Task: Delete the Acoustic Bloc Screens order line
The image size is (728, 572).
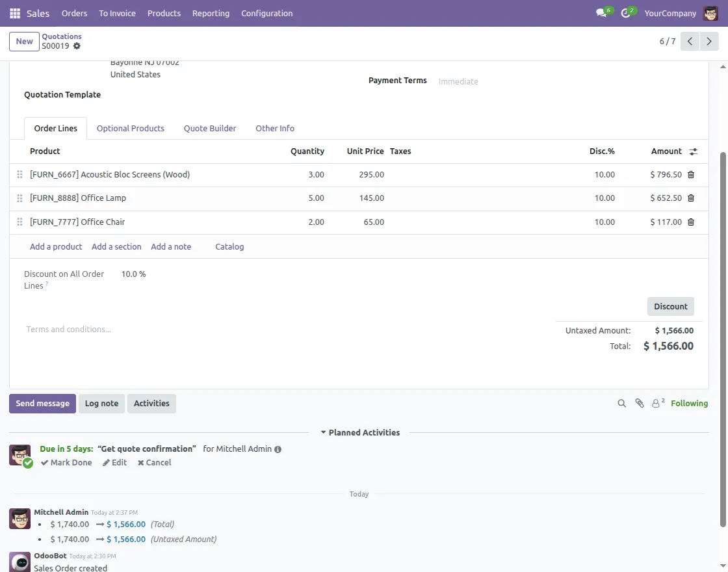Action: 691,175
